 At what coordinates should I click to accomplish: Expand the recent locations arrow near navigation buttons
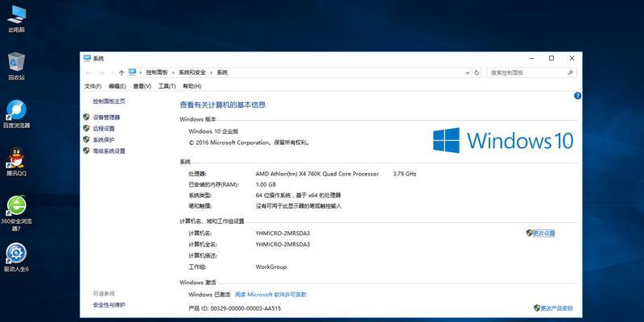coord(112,72)
